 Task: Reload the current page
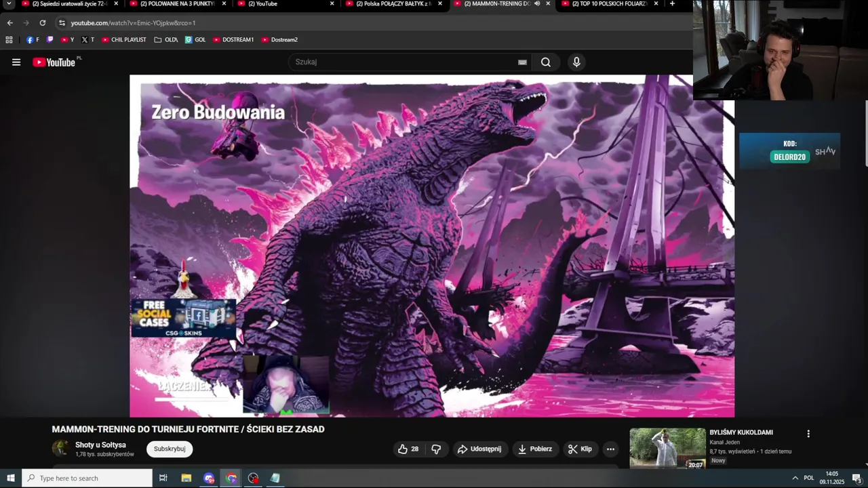(42, 22)
